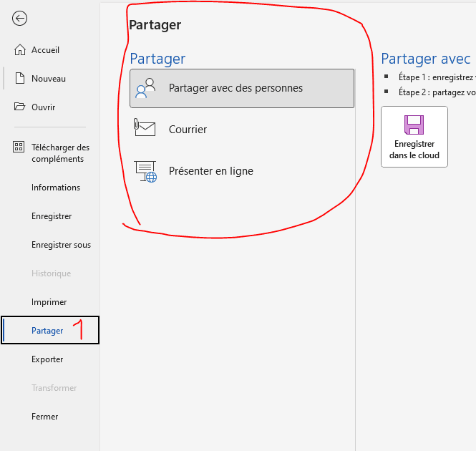Click the Présenter en ligne globe icon
This screenshot has height=451, width=476.
coord(145,171)
